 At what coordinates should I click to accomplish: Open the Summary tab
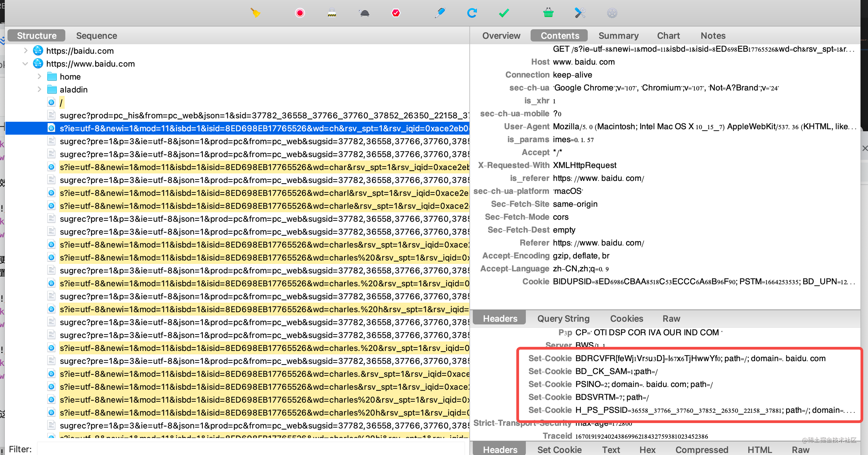[618, 36]
